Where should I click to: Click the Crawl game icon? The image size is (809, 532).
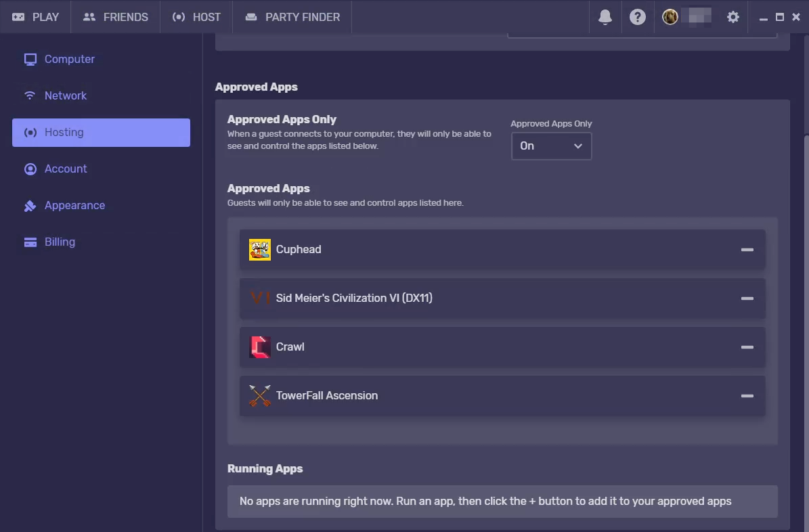point(260,347)
